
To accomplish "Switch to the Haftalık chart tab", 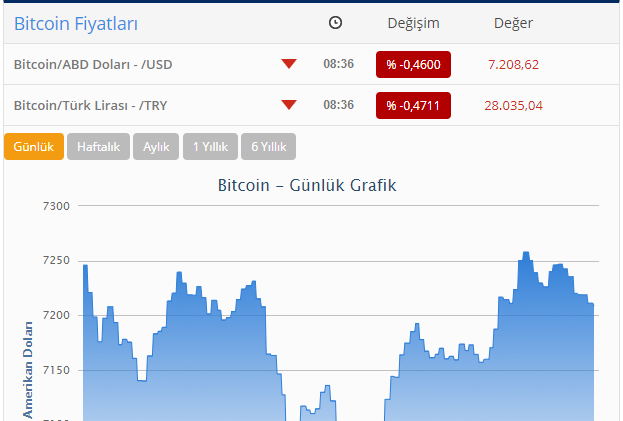I will coord(99,147).
